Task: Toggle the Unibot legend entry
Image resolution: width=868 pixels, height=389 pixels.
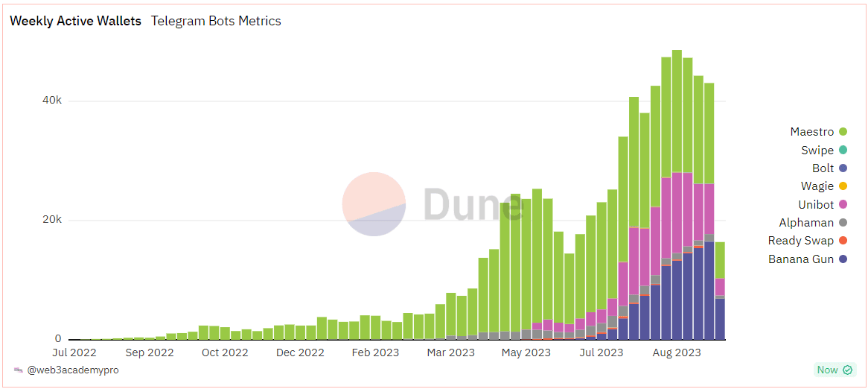Action: click(x=824, y=204)
